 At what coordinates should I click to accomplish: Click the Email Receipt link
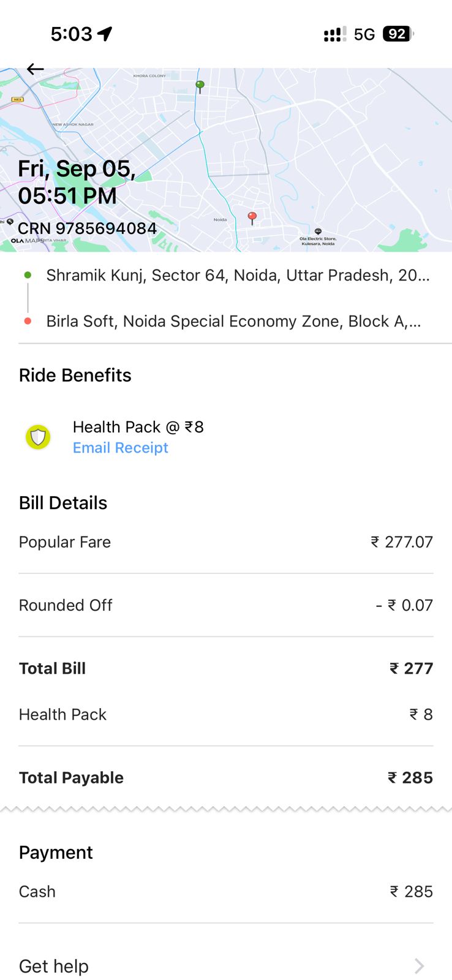click(120, 448)
